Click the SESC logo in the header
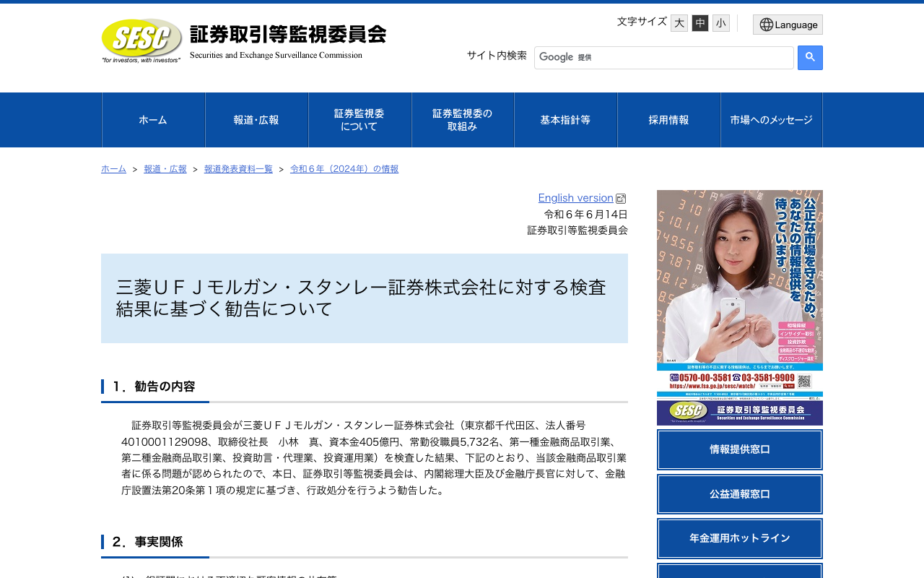924x578 pixels. click(x=141, y=40)
